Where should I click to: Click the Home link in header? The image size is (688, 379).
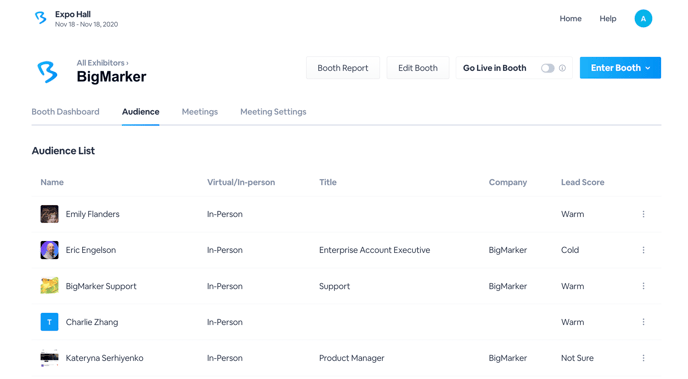point(570,18)
